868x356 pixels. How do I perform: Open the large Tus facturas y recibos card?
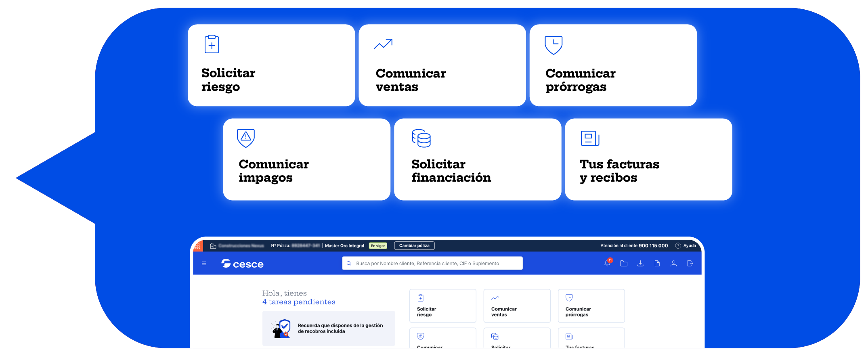(x=648, y=159)
